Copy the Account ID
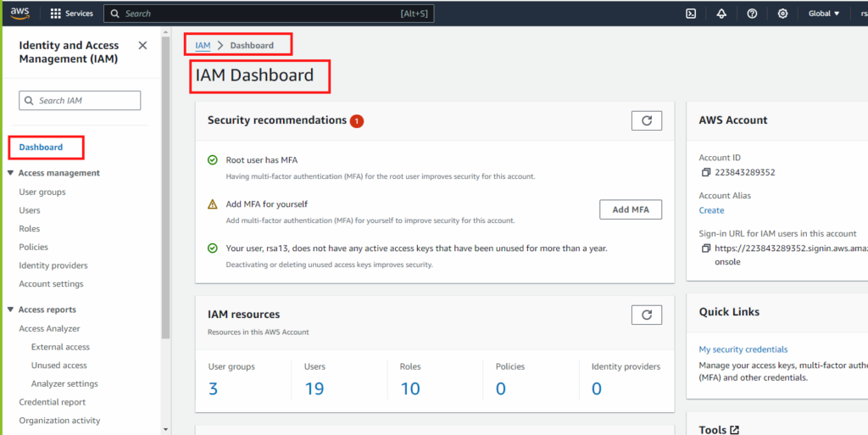868x435 pixels. click(x=706, y=172)
